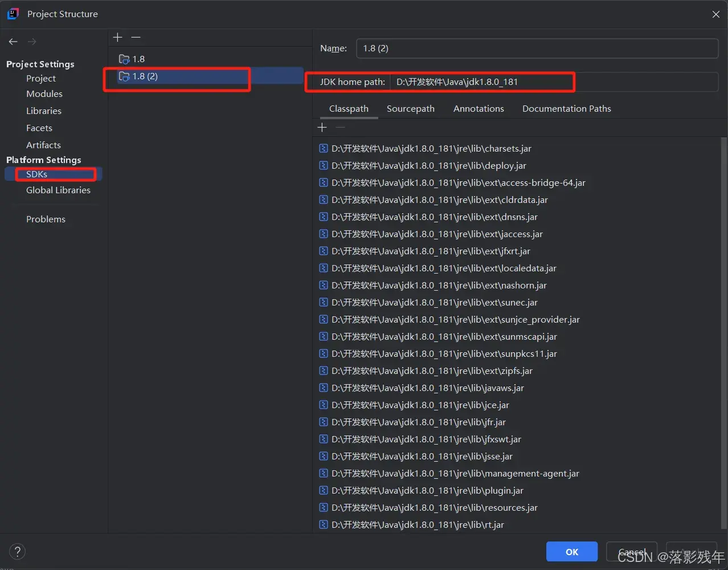The width and height of the screenshot is (728, 570).
Task: Click jar icon beside access-bridge-64.jar
Action: point(323,183)
